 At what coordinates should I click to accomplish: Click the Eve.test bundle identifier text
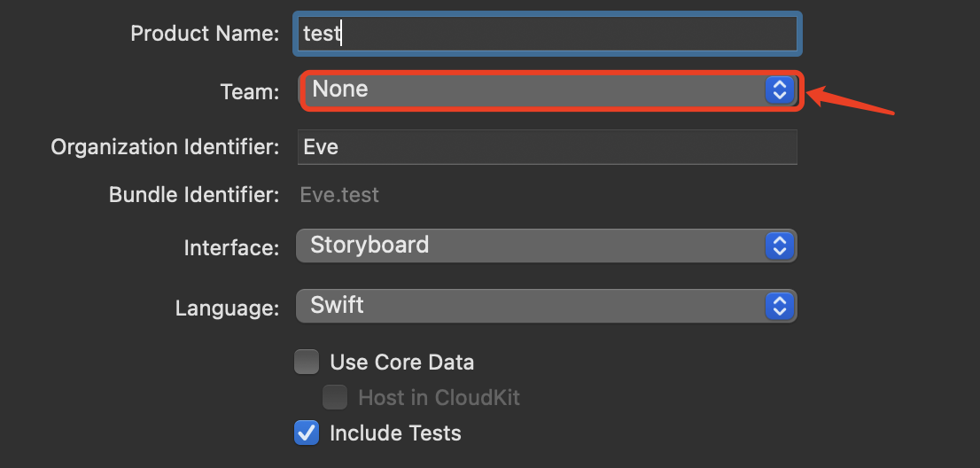(x=339, y=195)
